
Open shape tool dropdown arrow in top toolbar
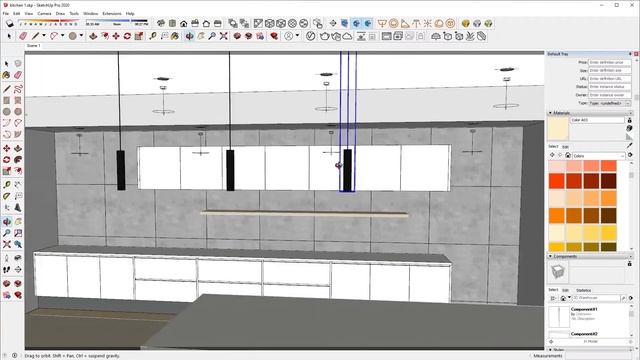click(x=62, y=36)
